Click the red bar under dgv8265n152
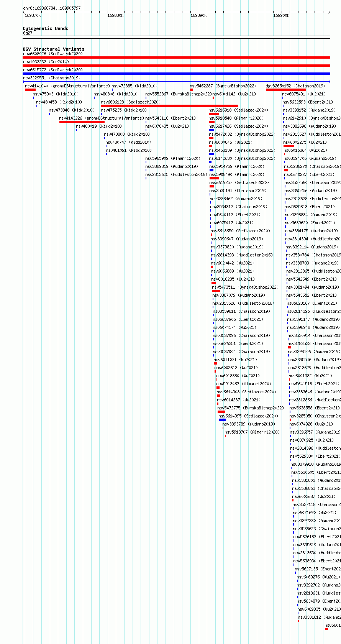The height and width of the screenshot is (644, 341). point(286,90)
